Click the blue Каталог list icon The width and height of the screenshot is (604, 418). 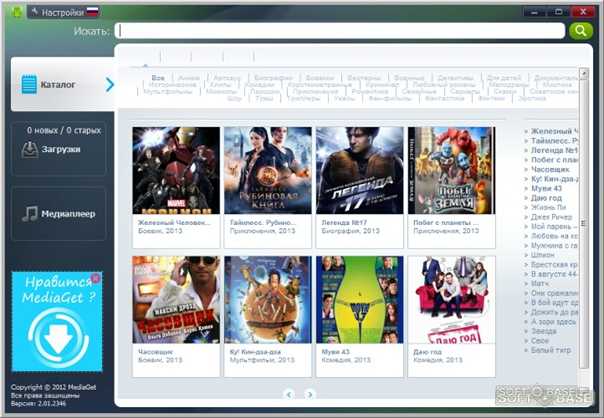tap(29, 84)
